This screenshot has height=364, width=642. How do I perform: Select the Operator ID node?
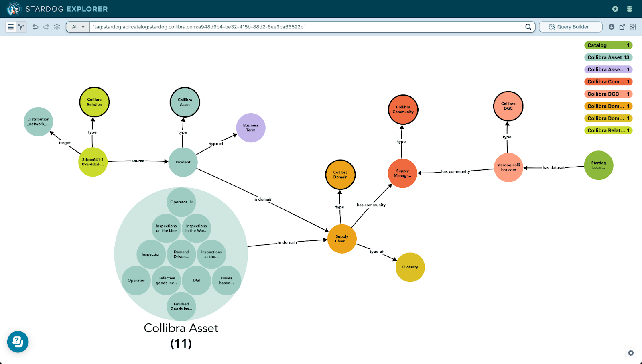tap(181, 202)
